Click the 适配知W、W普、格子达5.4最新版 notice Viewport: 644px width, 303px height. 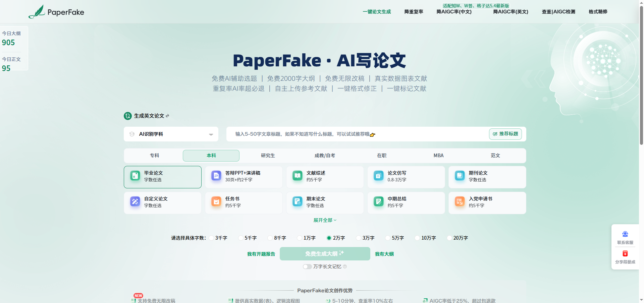pos(476,6)
